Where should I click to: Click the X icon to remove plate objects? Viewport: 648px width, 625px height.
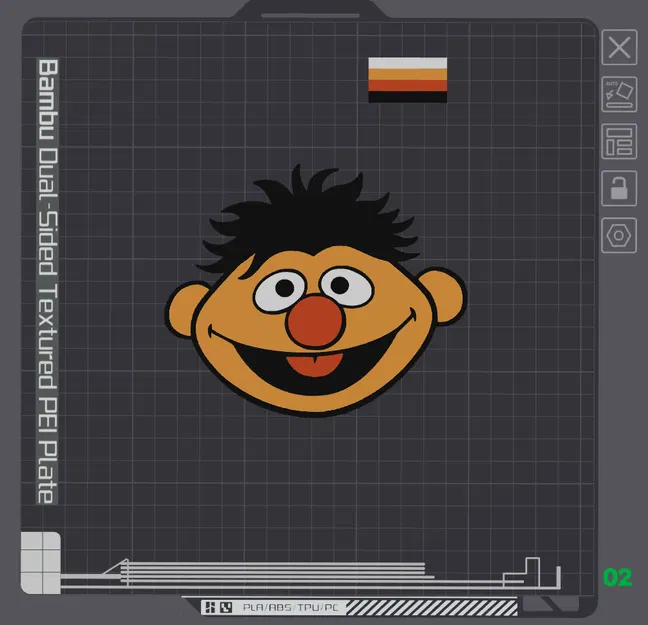point(619,47)
